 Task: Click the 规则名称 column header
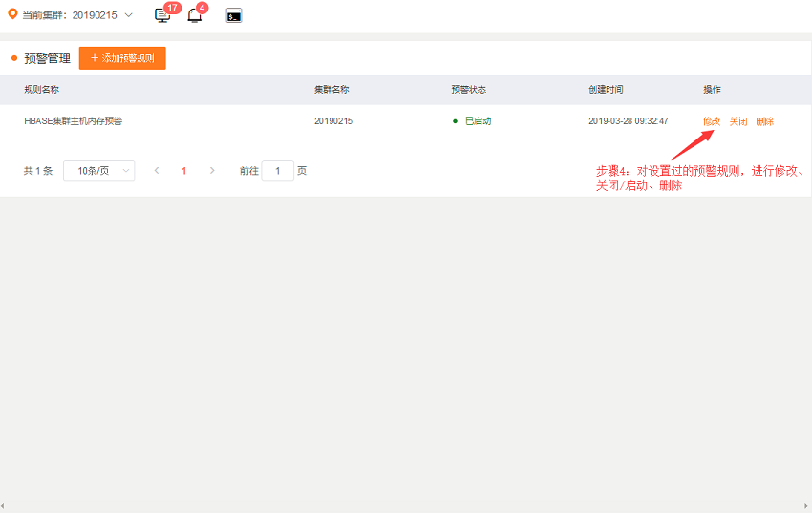(41, 90)
